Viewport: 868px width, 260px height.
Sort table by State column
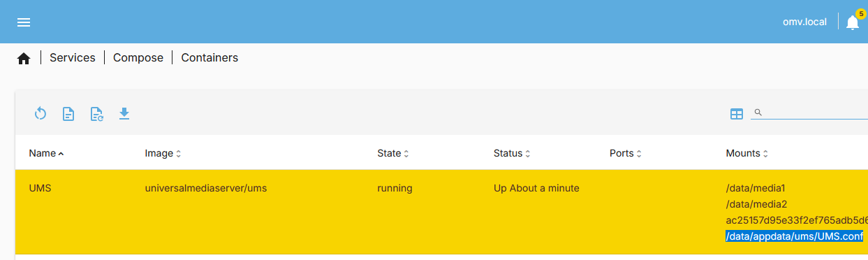pos(393,153)
